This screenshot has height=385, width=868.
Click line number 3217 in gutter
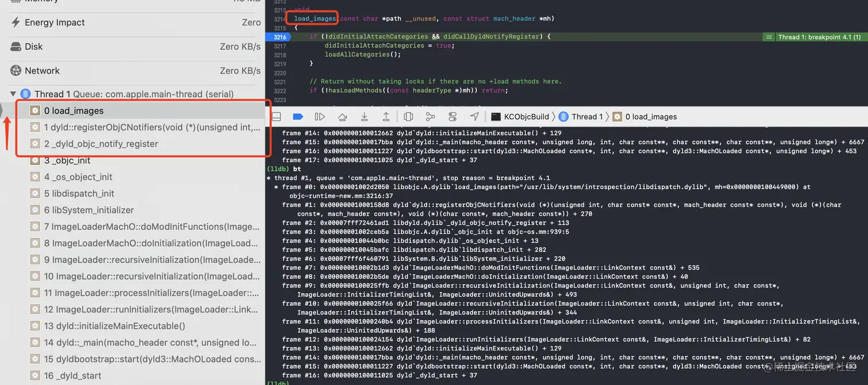click(280, 46)
